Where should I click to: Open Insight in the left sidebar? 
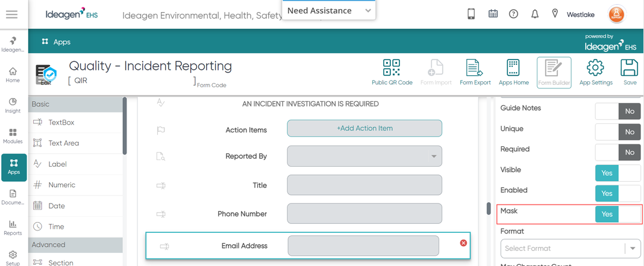(13, 105)
